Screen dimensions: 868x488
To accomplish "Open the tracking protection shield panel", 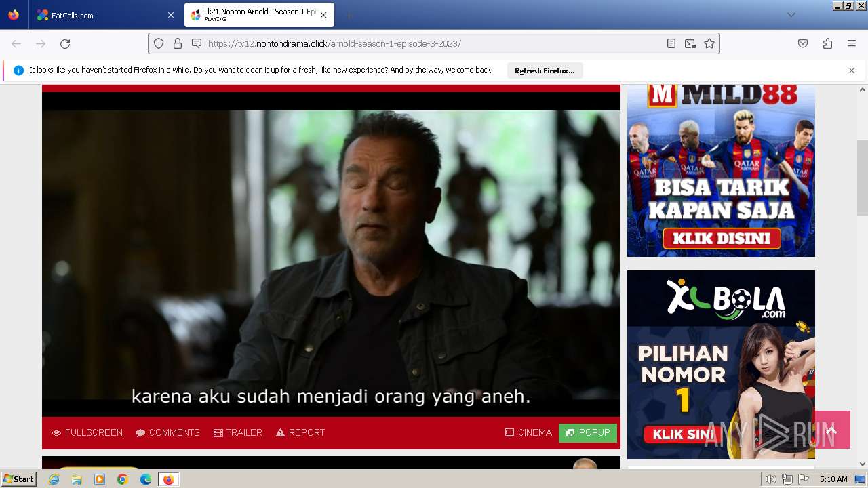I will click(159, 43).
